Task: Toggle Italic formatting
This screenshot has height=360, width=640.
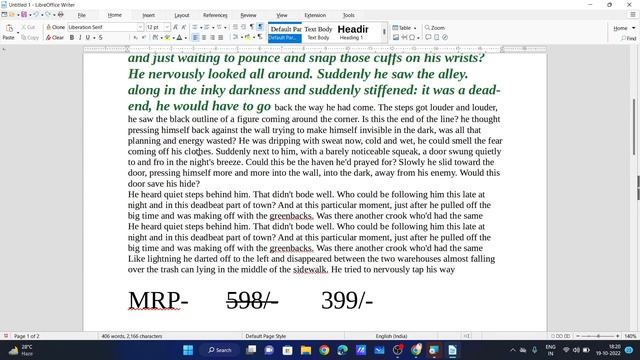Action: (x=80, y=38)
